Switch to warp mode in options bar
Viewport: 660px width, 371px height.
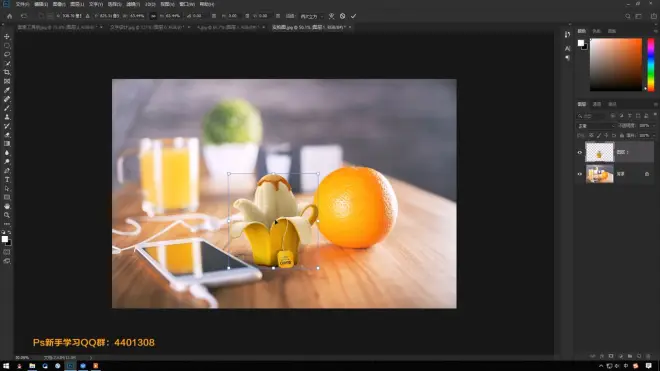tap(332, 16)
